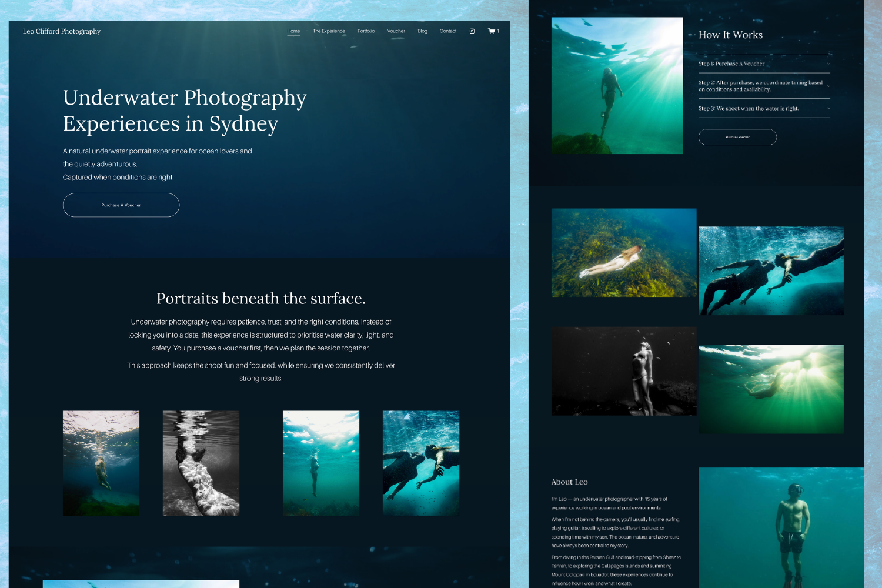The image size is (882, 588).
Task: Open the Instagram icon in header
Action: pos(472,31)
